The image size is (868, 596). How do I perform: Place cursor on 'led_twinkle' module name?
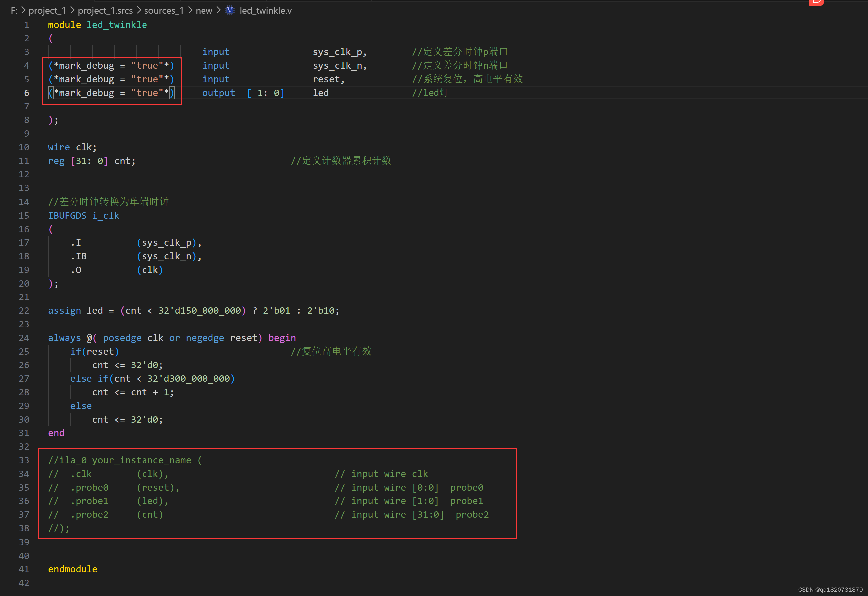click(117, 25)
